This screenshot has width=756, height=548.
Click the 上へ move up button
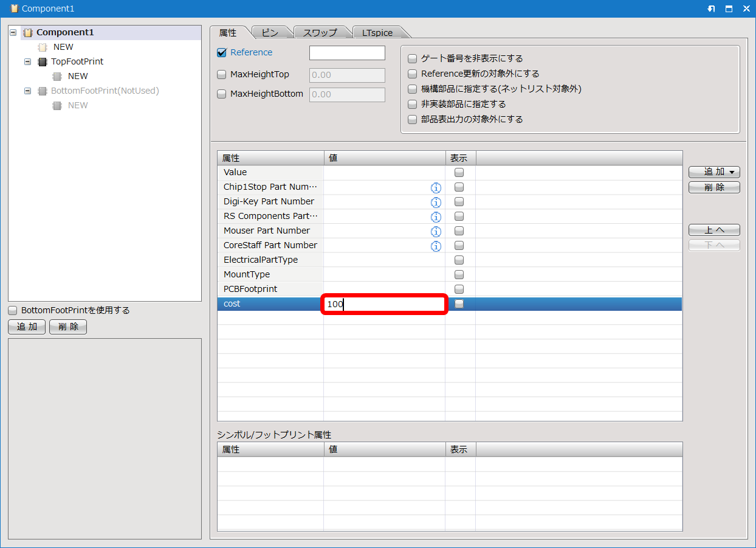coord(714,230)
